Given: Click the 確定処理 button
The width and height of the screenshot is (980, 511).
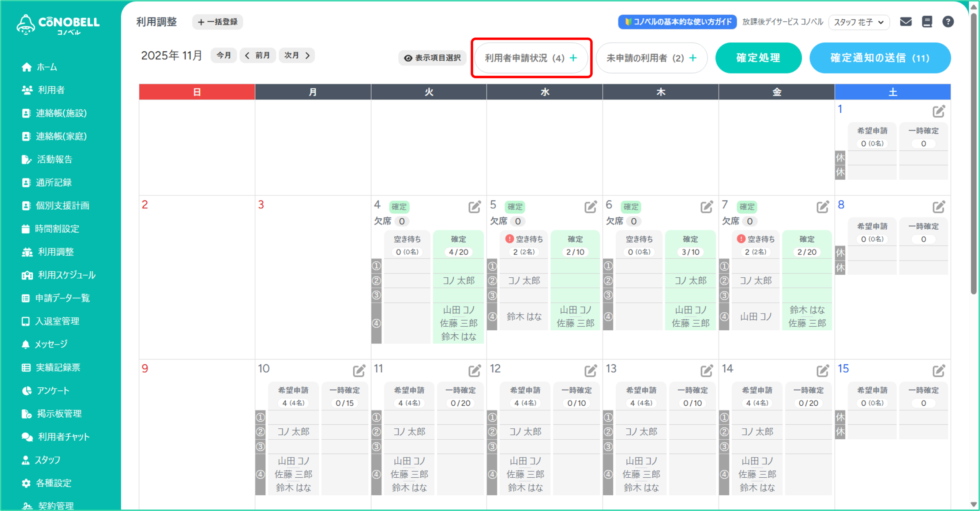Looking at the screenshot, I should tap(758, 58).
